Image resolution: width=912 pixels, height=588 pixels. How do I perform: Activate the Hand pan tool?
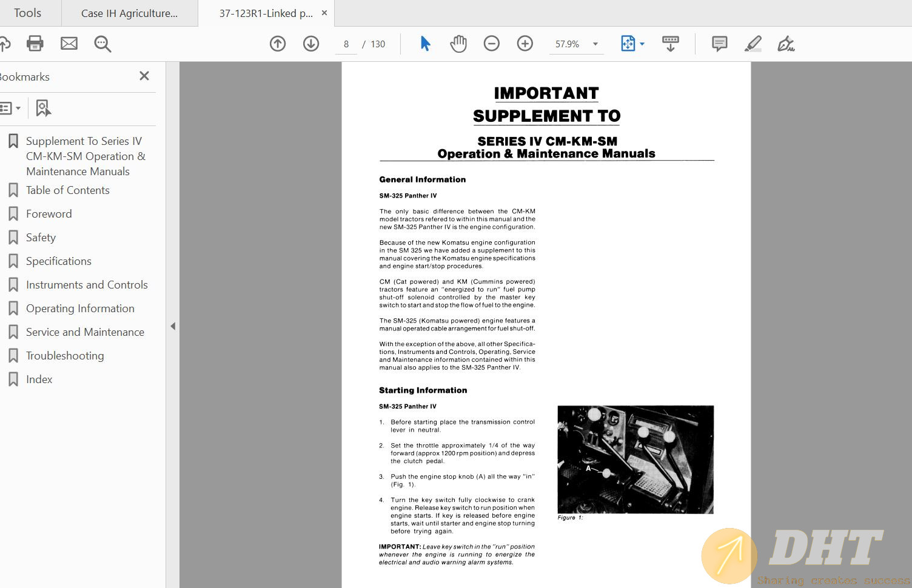pyautogui.click(x=458, y=44)
